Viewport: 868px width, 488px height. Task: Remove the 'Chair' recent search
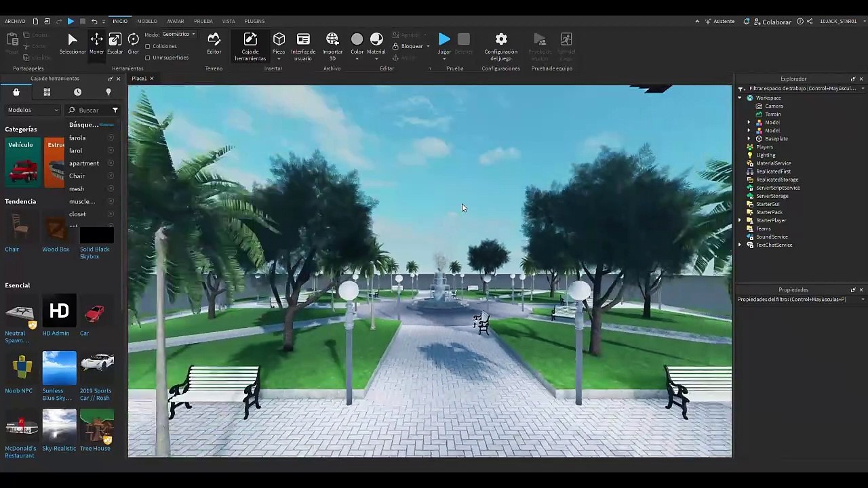pos(111,176)
